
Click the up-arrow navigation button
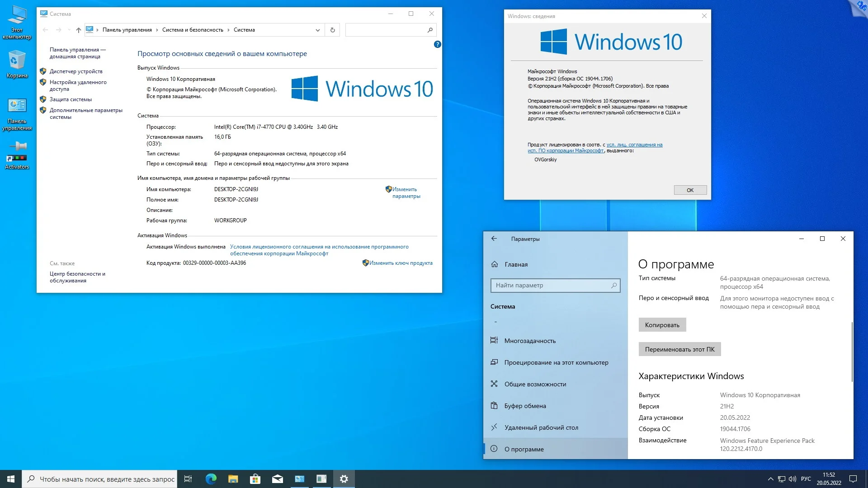[79, 30]
